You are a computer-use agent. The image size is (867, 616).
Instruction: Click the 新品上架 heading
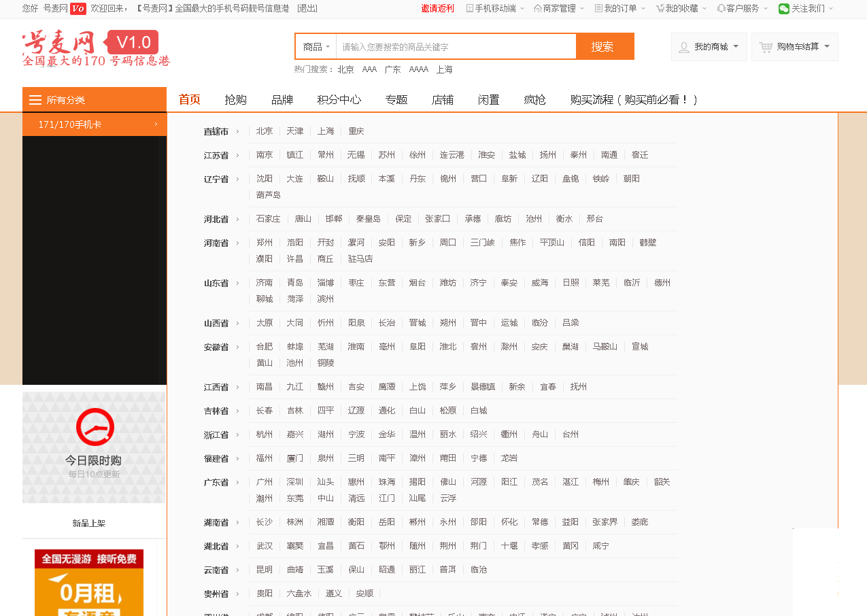[x=89, y=524]
